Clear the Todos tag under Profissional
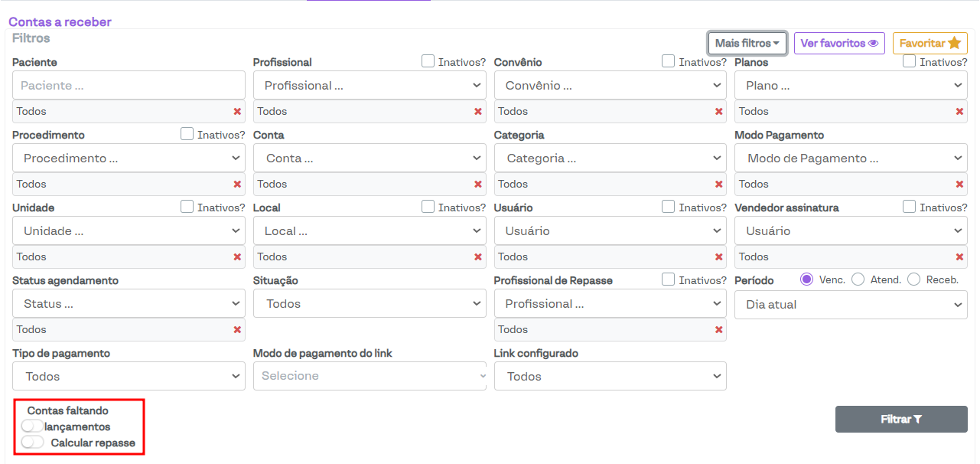The image size is (980, 464). click(478, 112)
